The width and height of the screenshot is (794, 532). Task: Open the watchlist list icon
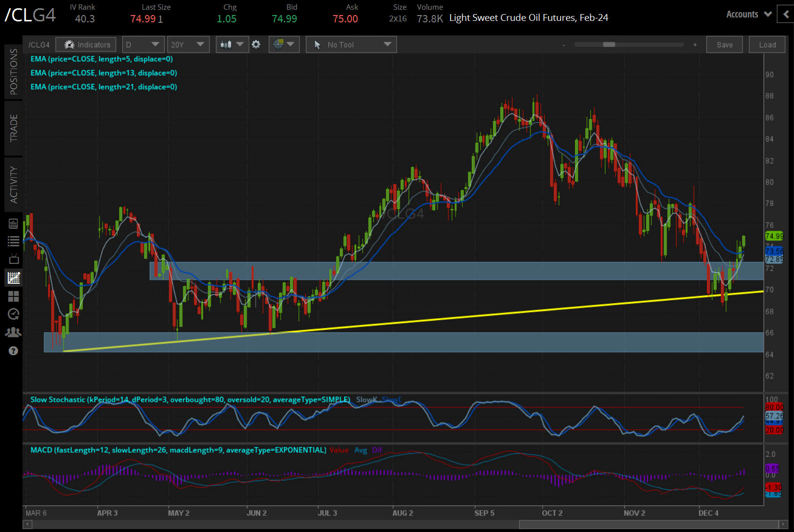pos(14,241)
